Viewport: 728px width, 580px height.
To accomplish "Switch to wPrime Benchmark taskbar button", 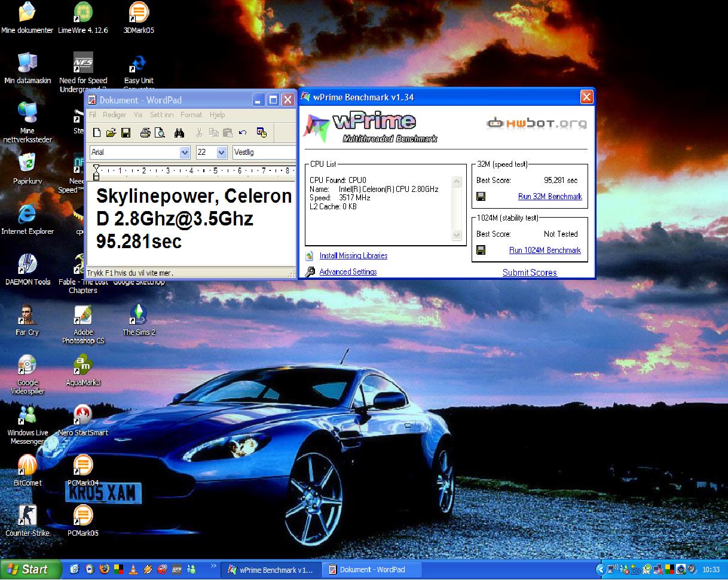I will pyautogui.click(x=271, y=570).
